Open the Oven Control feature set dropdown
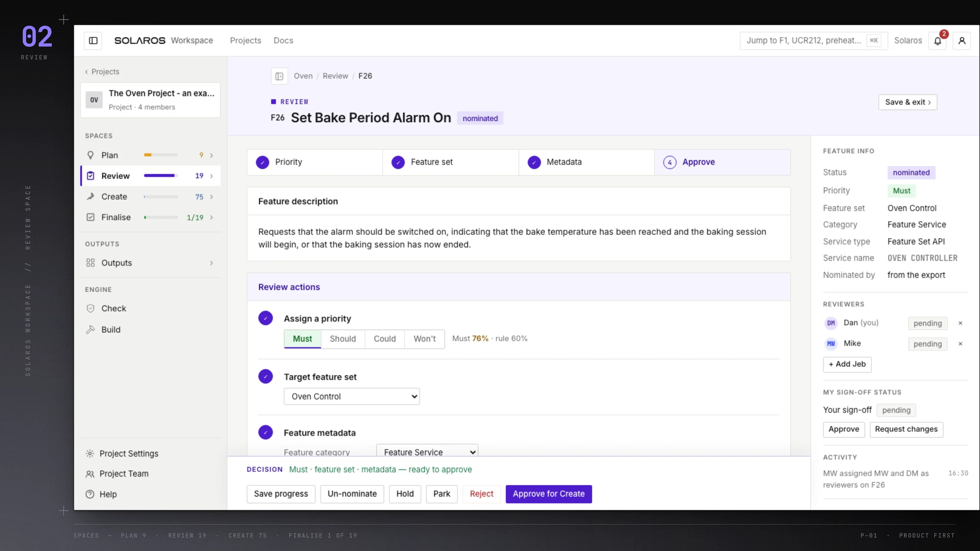This screenshot has width=980, height=551. pos(352,396)
